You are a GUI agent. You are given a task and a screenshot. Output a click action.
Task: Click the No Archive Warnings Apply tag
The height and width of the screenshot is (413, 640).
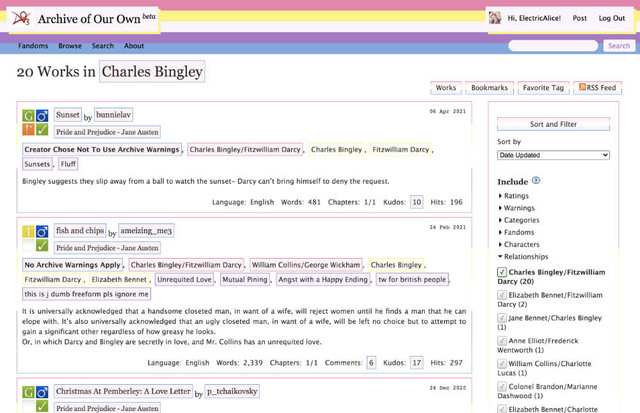tap(72, 265)
